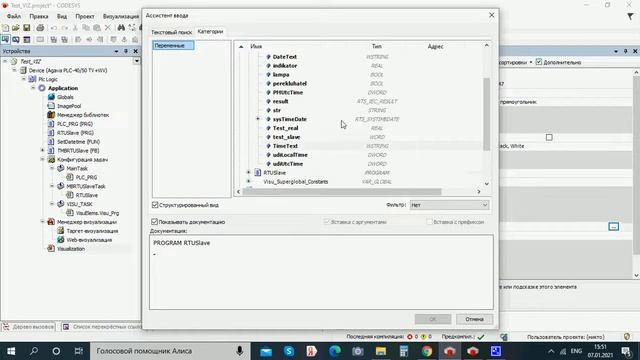Select Visualization in the device tree

pyautogui.click(x=71, y=249)
